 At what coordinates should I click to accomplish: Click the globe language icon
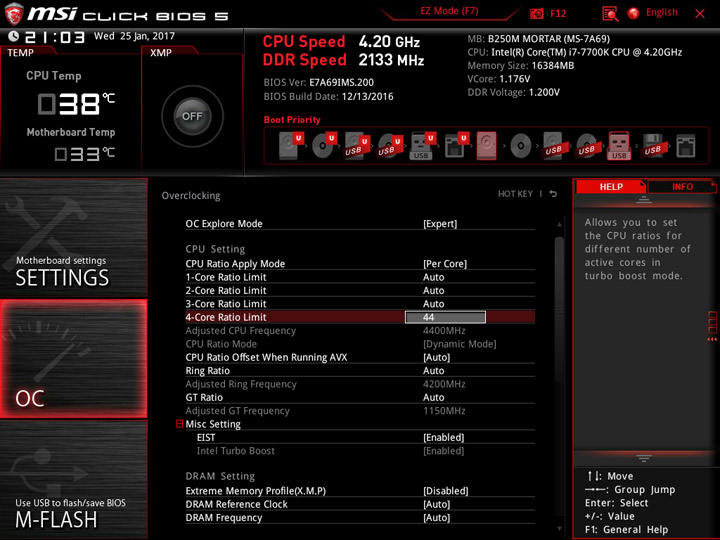[x=633, y=13]
